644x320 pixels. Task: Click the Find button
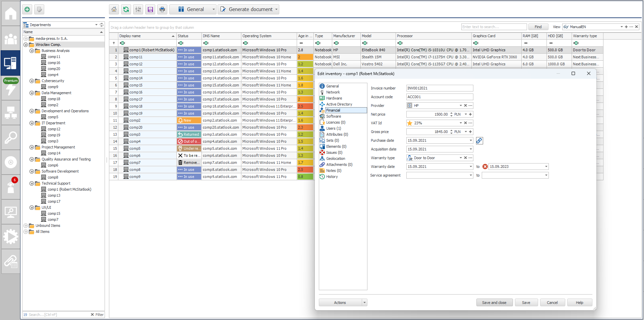(538, 27)
